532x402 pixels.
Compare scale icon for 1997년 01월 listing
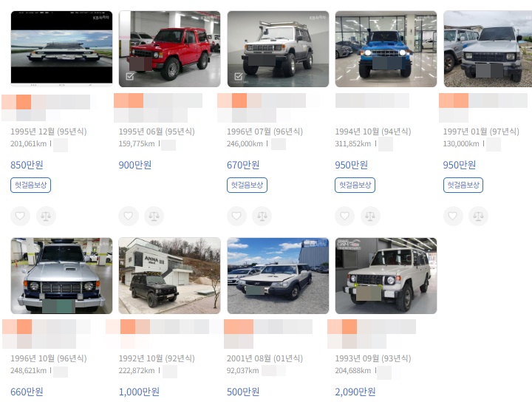coord(478,216)
